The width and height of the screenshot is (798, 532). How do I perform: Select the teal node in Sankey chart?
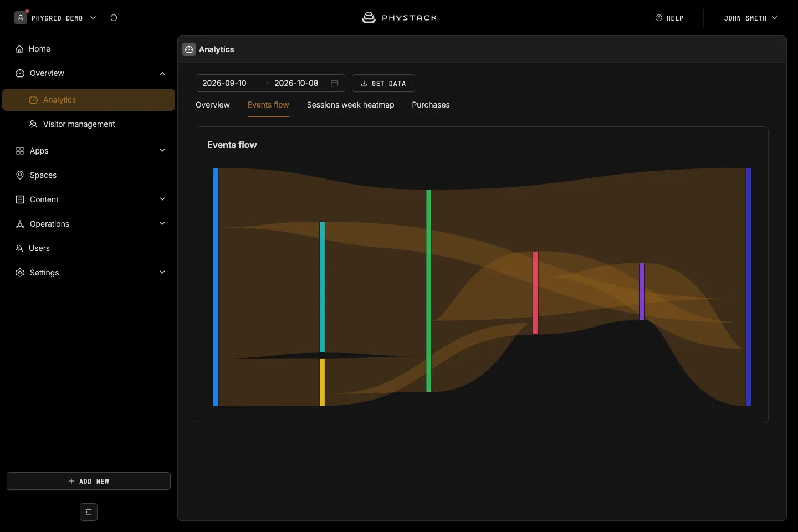(x=322, y=287)
